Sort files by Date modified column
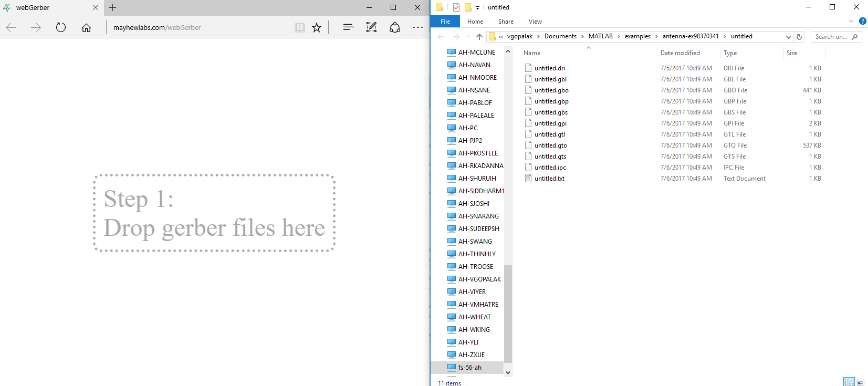This screenshot has width=868, height=386. [x=680, y=53]
